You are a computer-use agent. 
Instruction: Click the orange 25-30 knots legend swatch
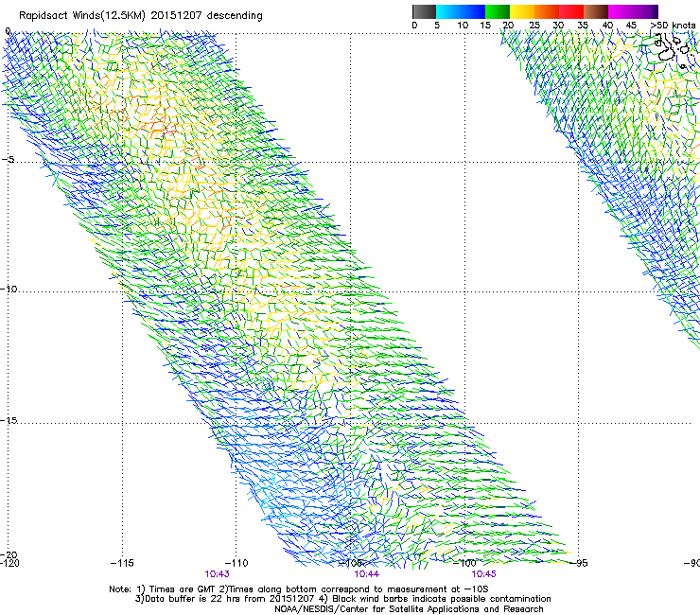coord(547,11)
